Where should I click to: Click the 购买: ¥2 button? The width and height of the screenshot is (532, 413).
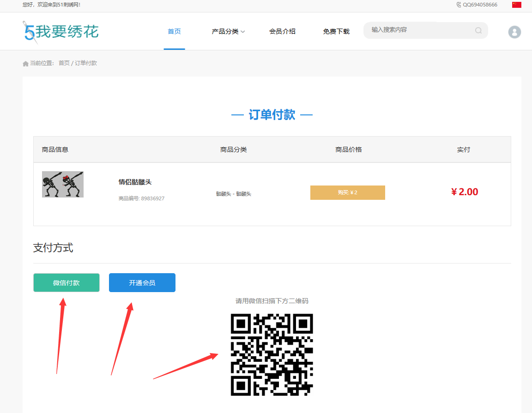click(x=347, y=192)
